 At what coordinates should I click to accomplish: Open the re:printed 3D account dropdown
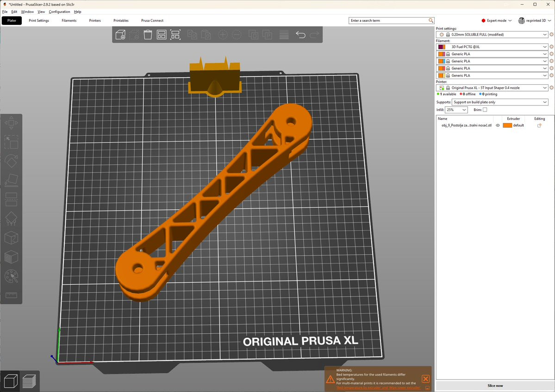coord(535,20)
